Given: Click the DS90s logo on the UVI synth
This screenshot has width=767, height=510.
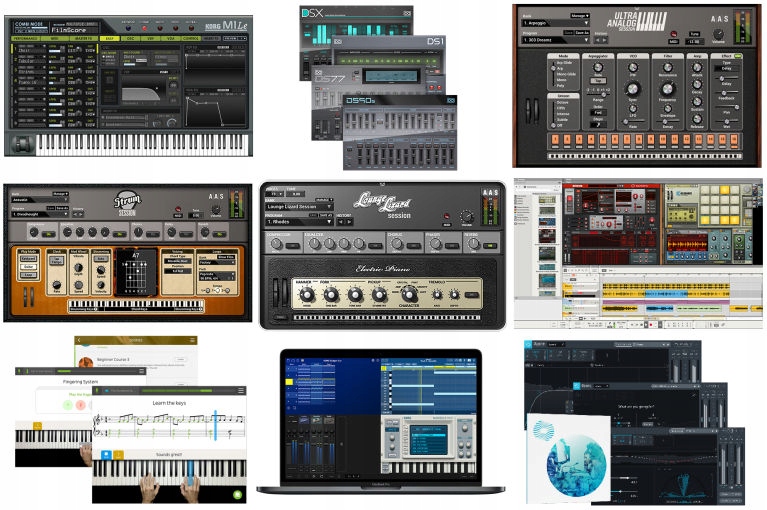Looking at the screenshot, I should [361, 100].
